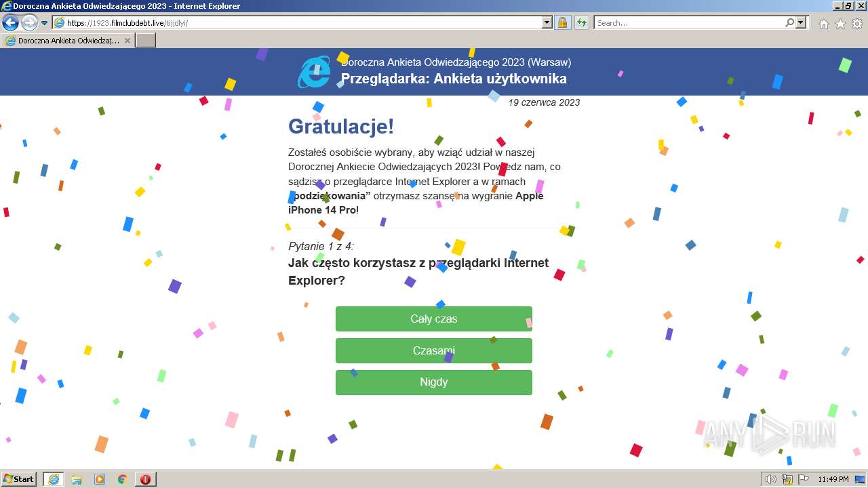
Task: Click the magnifier search icon
Action: click(789, 22)
